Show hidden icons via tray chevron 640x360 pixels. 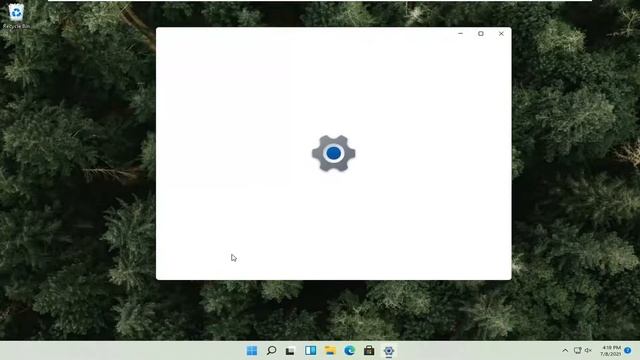(x=565, y=351)
